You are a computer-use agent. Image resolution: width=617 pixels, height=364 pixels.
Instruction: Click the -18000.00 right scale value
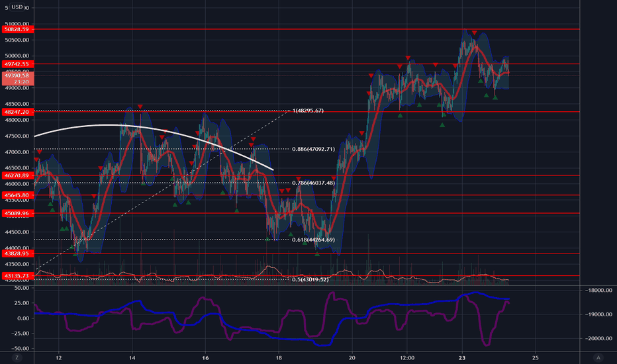pyautogui.click(x=598, y=291)
